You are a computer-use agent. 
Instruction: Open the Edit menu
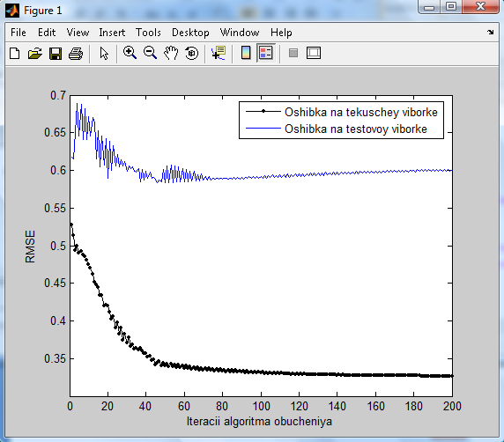point(47,33)
